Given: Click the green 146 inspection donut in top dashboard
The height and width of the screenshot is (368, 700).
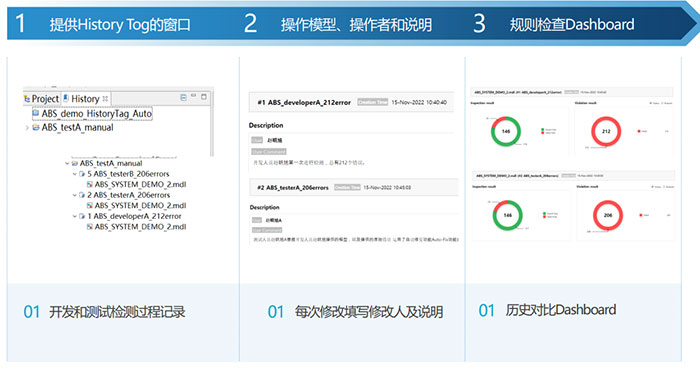Looking at the screenshot, I should coord(506,131).
